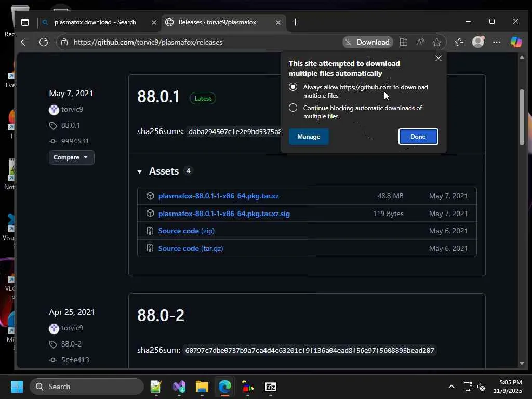This screenshot has height=399, width=532.
Task: Open Visual Studio from the taskbar
Action: [x=179, y=387]
